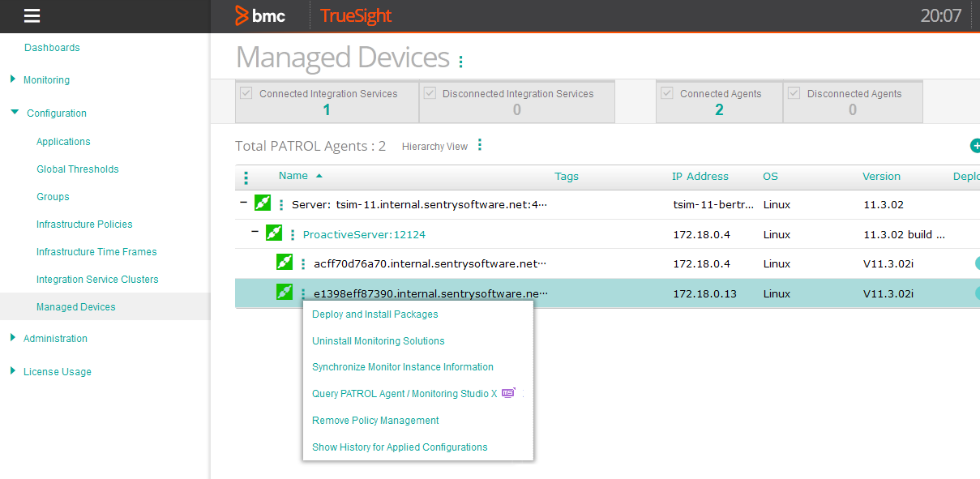Collapse the tsim-11 server row
980x479 pixels.
[x=242, y=203]
